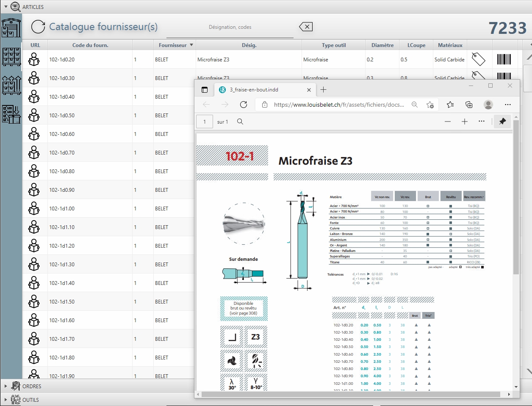The width and height of the screenshot is (532, 406).
Task: Open the storage shelves sidebar icon
Action: tap(11, 57)
